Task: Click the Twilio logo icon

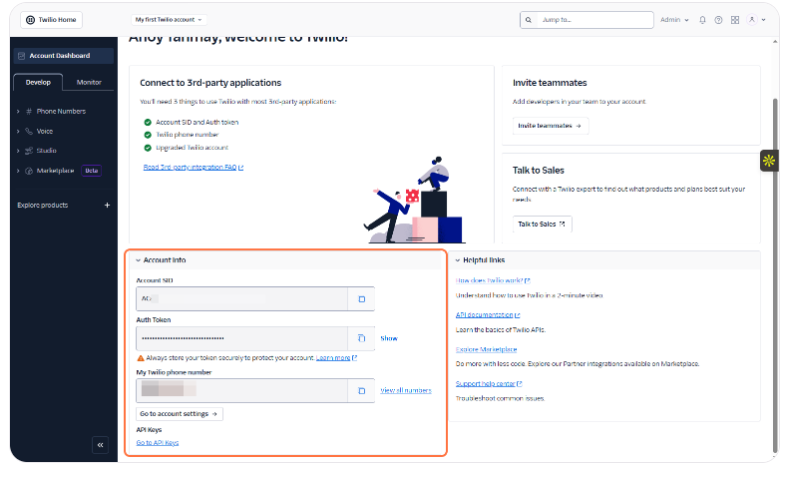Action: click(30, 20)
